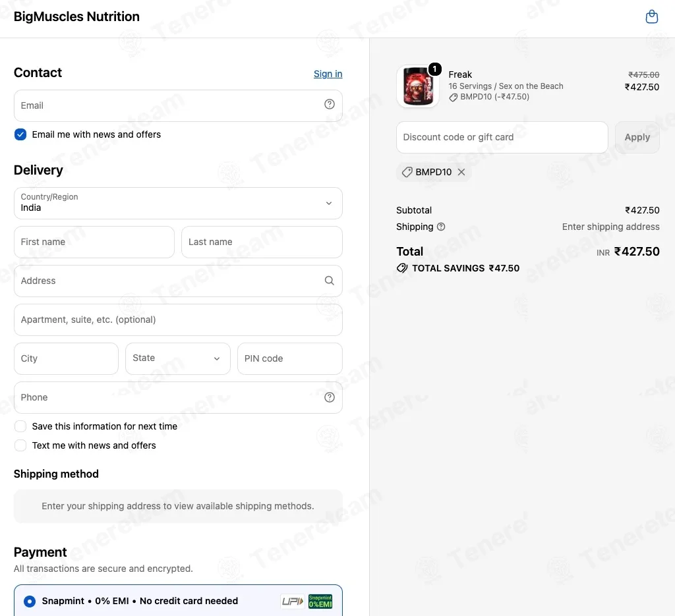Focus the Last name field
This screenshot has width=675, height=616.
tap(262, 242)
